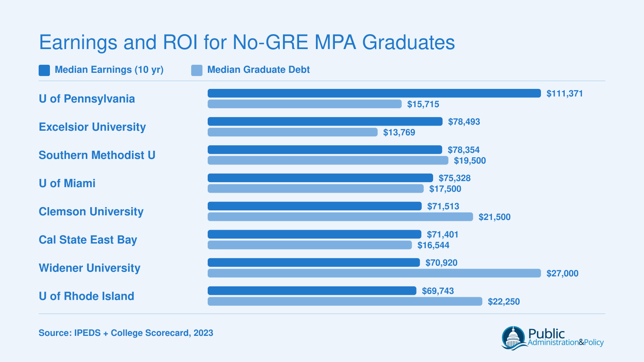Click the chart title Earnings and ROI
Image resolution: width=644 pixels, height=362 pixels.
(x=247, y=42)
